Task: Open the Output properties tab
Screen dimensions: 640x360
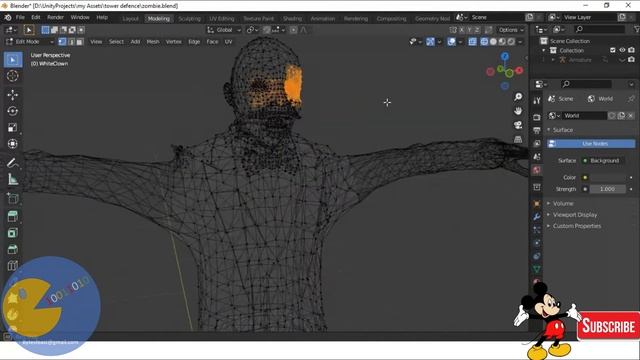Action: (537, 130)
